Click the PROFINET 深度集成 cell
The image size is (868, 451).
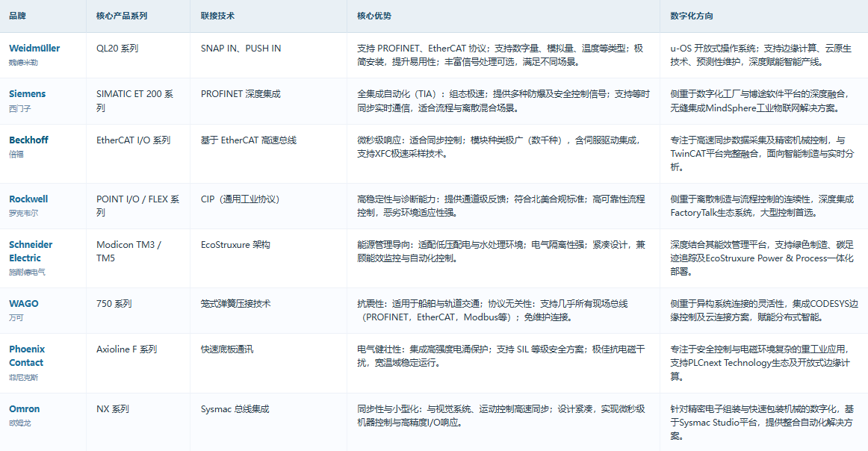tap(241, 93)
